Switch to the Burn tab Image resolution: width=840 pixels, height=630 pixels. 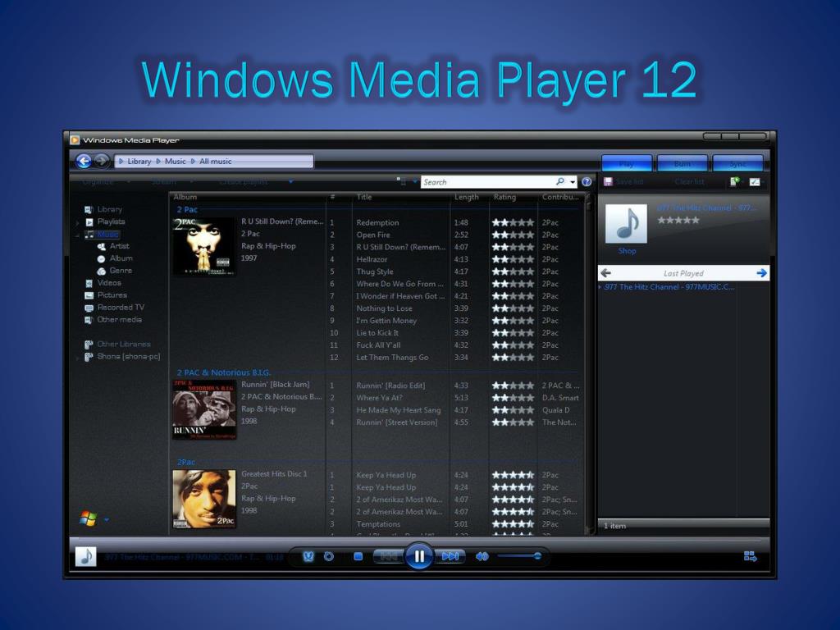click(682, 163)
